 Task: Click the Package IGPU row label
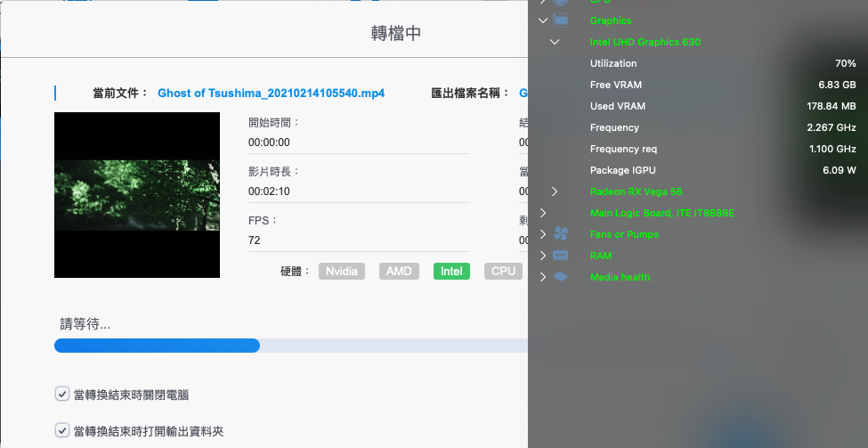coord(623,170)
